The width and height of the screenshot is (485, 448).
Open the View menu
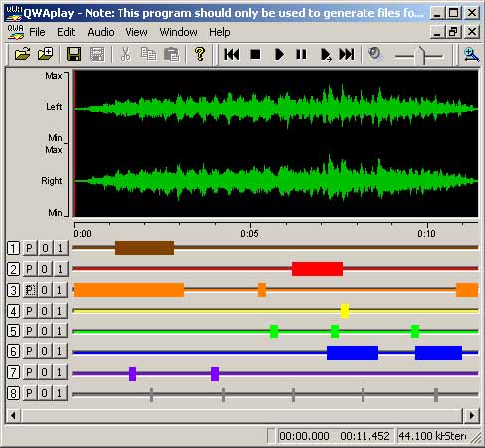[x=136, y=32]
